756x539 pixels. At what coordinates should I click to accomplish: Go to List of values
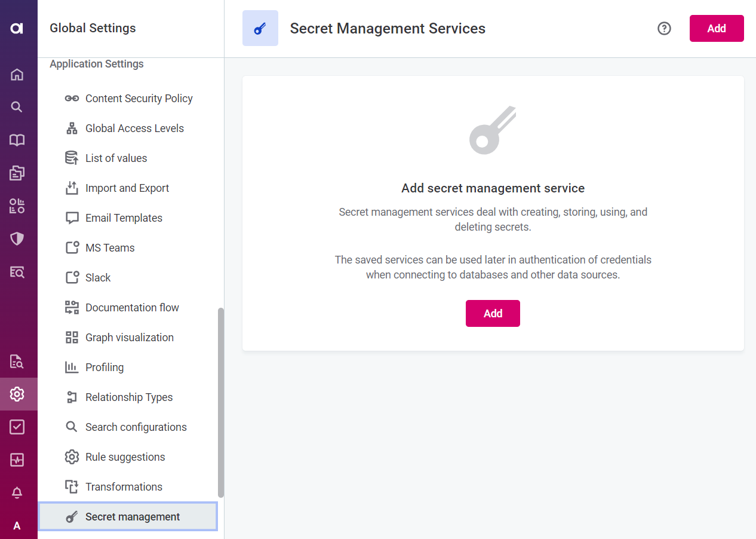(116, 158)
